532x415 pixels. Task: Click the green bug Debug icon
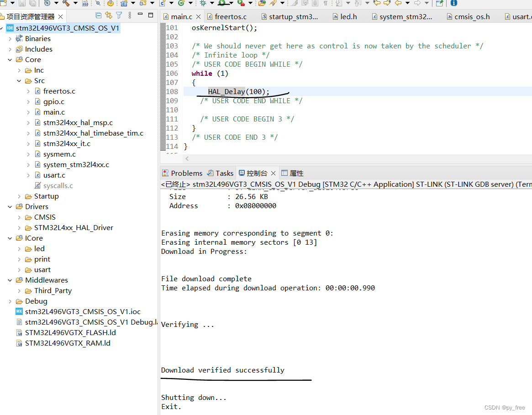coord(203,3)
